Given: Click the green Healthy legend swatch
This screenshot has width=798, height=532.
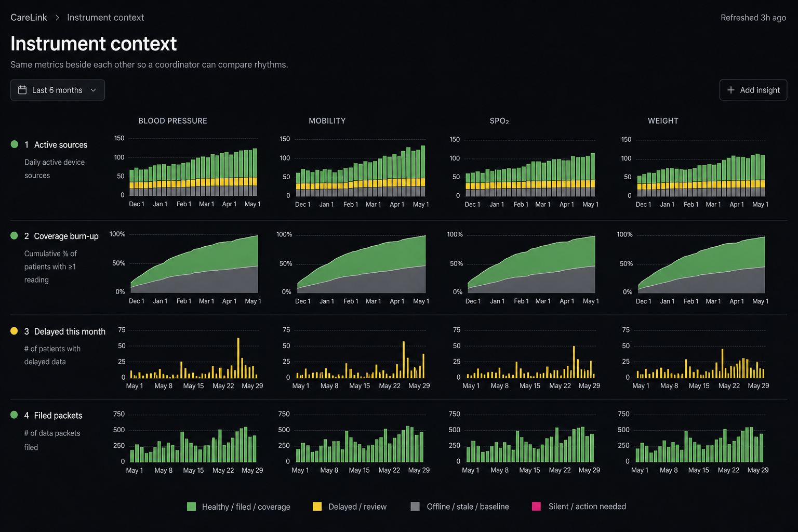Looking at the screenshot, I should click(x=191, y=507).
